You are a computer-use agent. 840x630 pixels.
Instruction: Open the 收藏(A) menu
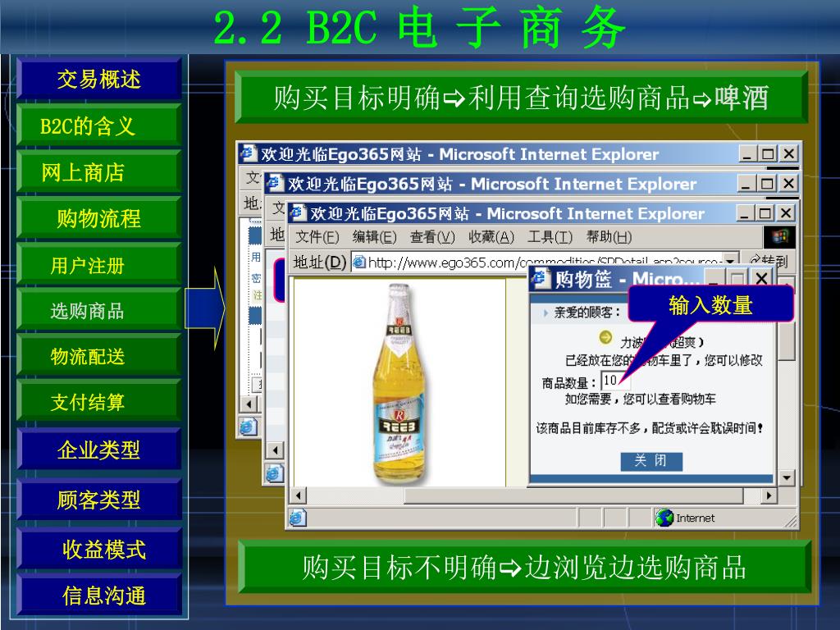click(x=491, y=237)
